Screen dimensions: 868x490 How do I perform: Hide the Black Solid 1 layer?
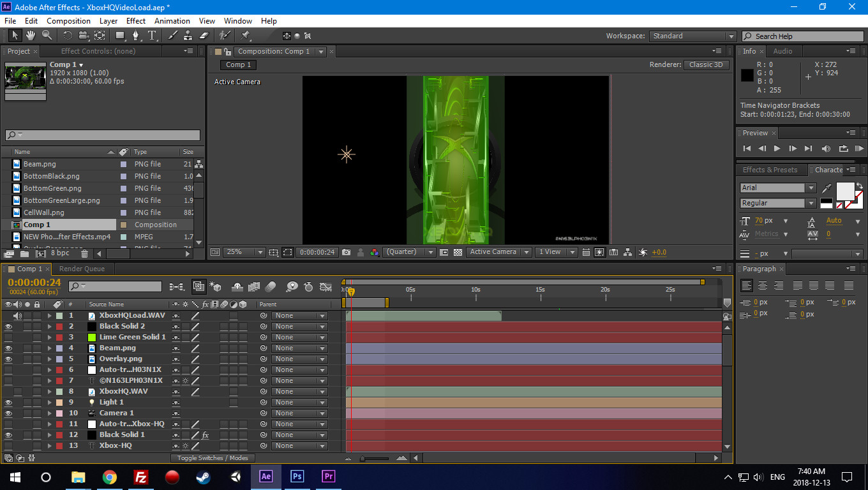coord(8,434)
